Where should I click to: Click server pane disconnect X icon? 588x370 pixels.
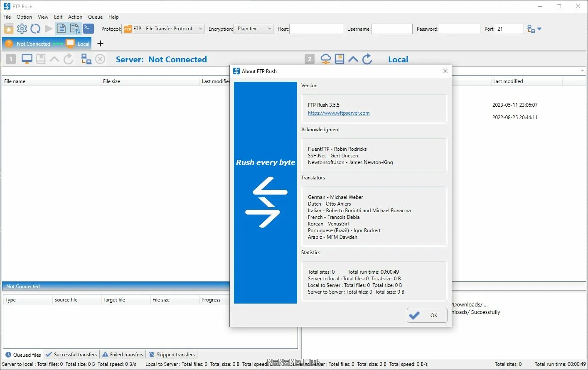click(x=100, y=59)
